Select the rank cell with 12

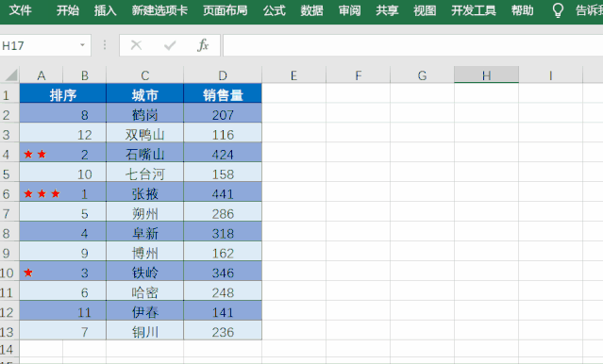(85, 133)
